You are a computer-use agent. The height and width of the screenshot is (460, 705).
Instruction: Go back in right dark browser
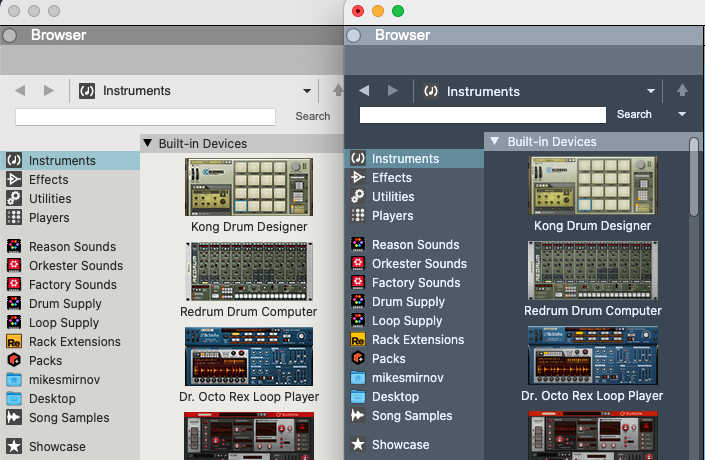pyautogui.click(x=364, y=91)
